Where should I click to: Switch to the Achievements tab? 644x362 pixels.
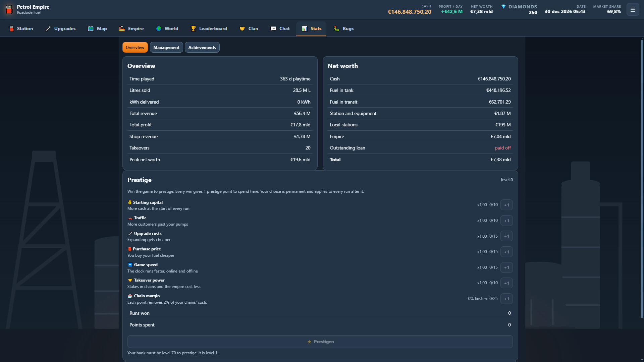point(202,47)
